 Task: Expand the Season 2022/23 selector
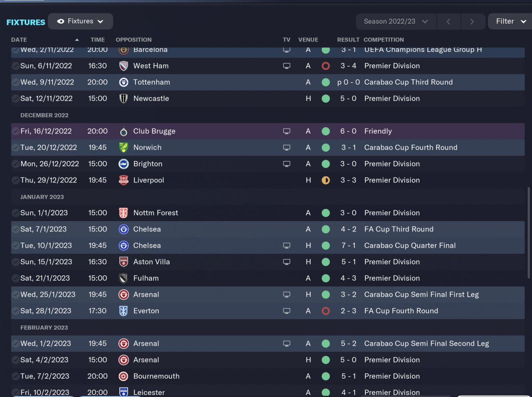(x=396, y=21)
